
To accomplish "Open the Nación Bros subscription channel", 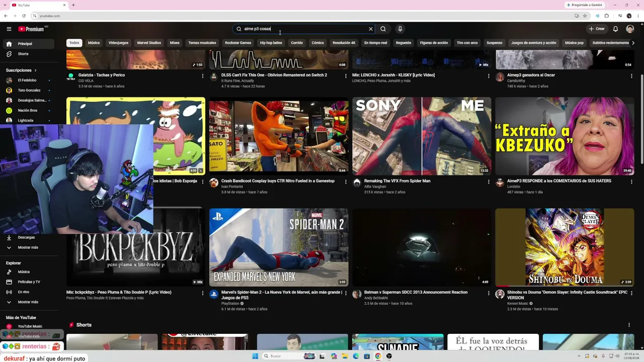I will click(x=28, y=111).
